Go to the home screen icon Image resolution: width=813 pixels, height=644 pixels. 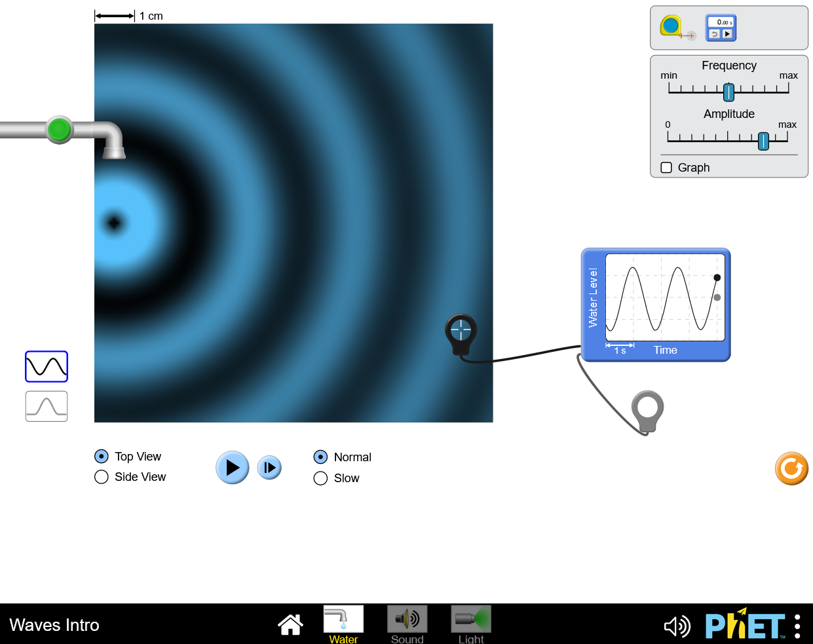point(290,625)
